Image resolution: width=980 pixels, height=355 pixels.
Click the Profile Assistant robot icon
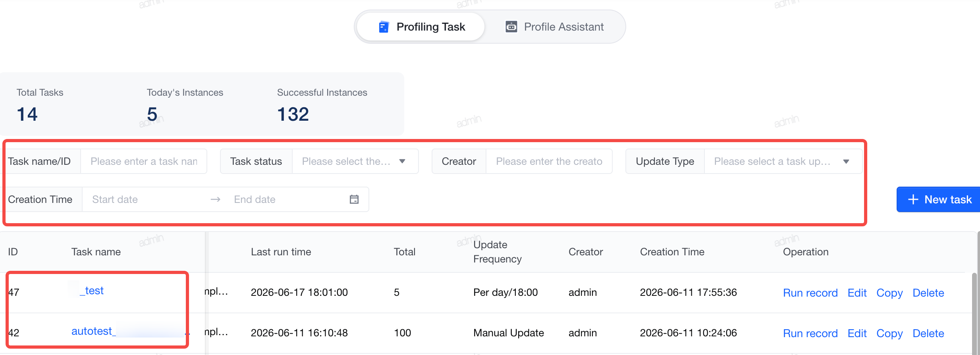511,27
